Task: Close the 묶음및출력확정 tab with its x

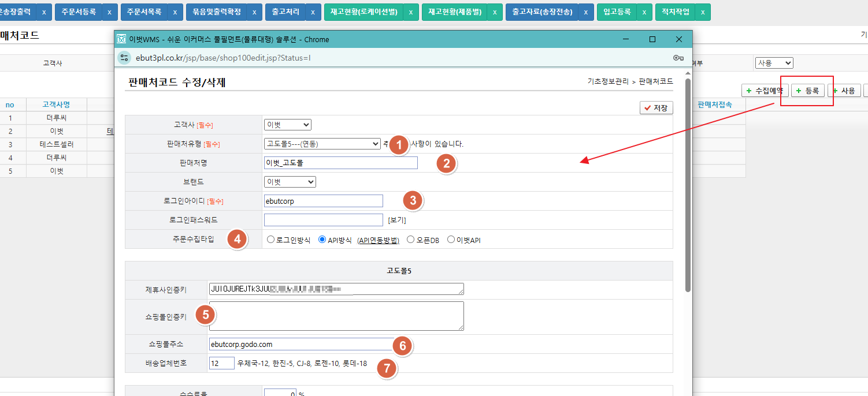Action: point(254,12)
